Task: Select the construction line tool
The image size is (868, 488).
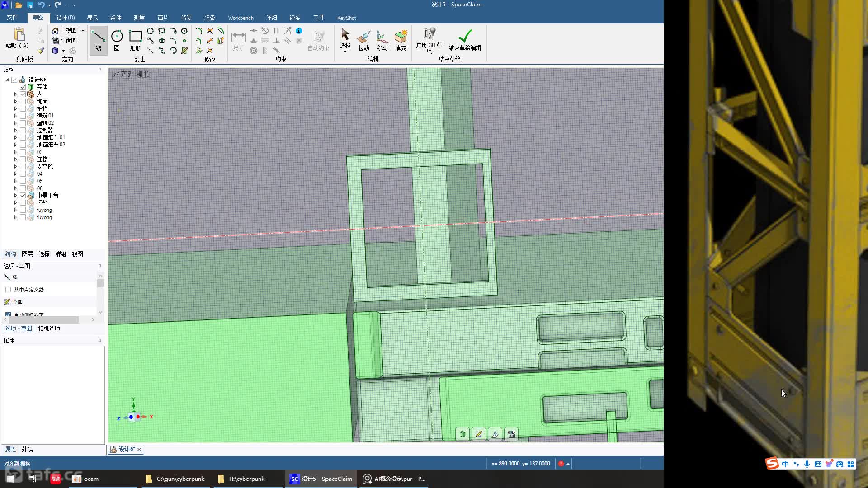Action: tap(151, 51)
